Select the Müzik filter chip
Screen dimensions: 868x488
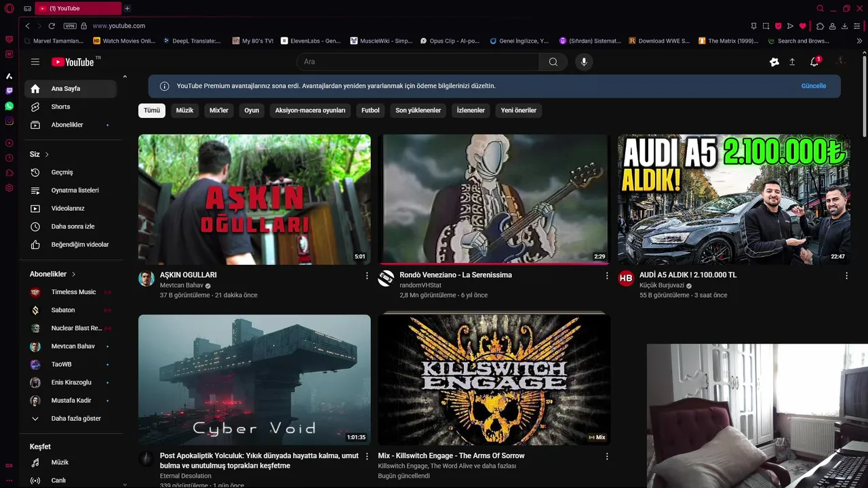[184, 110]
